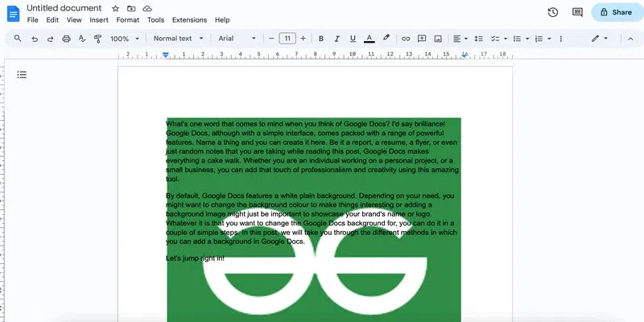The width and height of the screenshot is (644, 322).
Task: Insert a checklist
Action: tap(495, 39)
